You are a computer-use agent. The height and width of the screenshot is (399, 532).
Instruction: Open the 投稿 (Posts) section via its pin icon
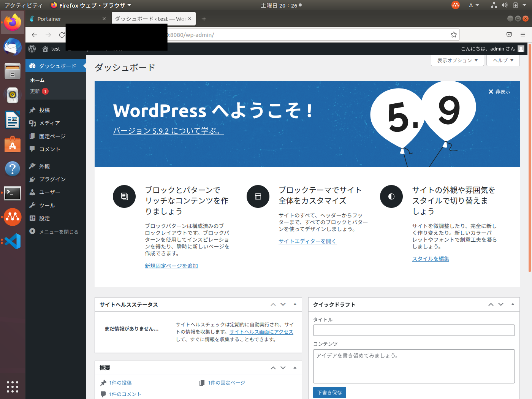(x=32, y=110)
